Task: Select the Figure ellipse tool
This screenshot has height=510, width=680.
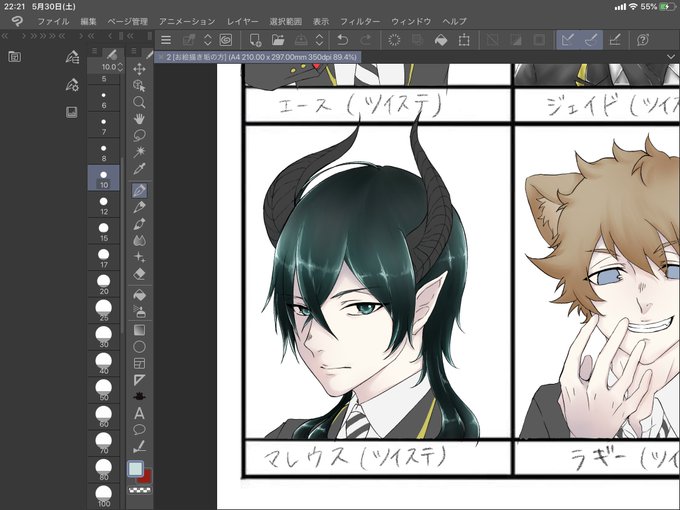Action: pos(139,347)
